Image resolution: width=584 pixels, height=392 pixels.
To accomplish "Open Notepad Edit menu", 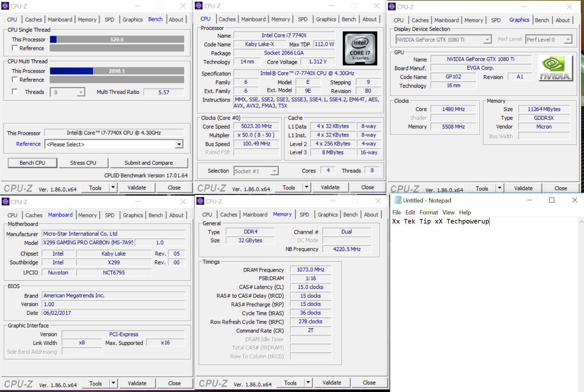I will pyautogui.click(x=410, y=212).
